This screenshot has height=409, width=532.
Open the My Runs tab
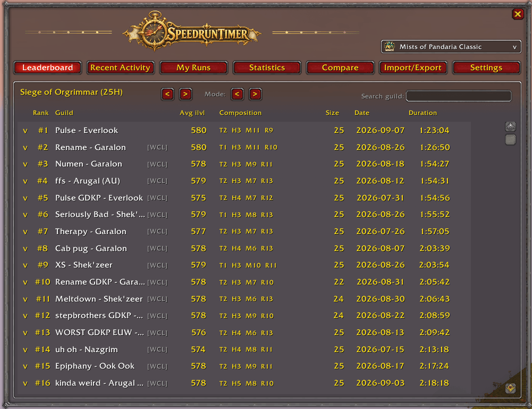193,68
